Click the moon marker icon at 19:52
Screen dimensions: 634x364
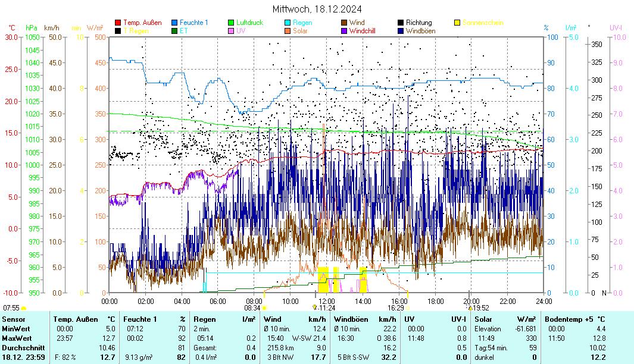coord(470,307)
